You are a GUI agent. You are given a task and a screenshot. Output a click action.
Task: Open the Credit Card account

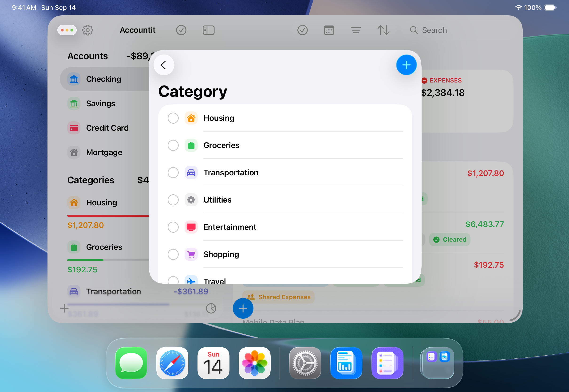[x=107, y=128]
